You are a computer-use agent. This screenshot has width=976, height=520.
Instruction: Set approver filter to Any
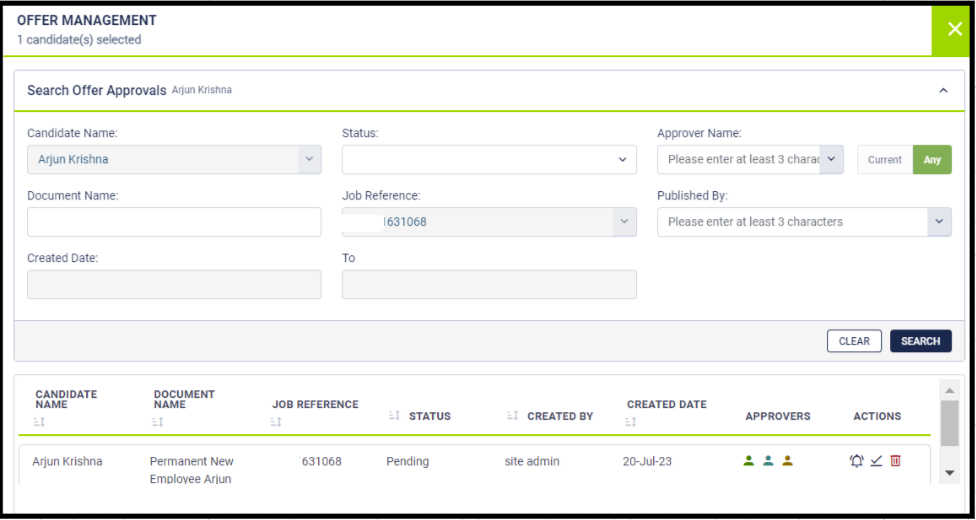pyautogui.click(x=932, y=160)
